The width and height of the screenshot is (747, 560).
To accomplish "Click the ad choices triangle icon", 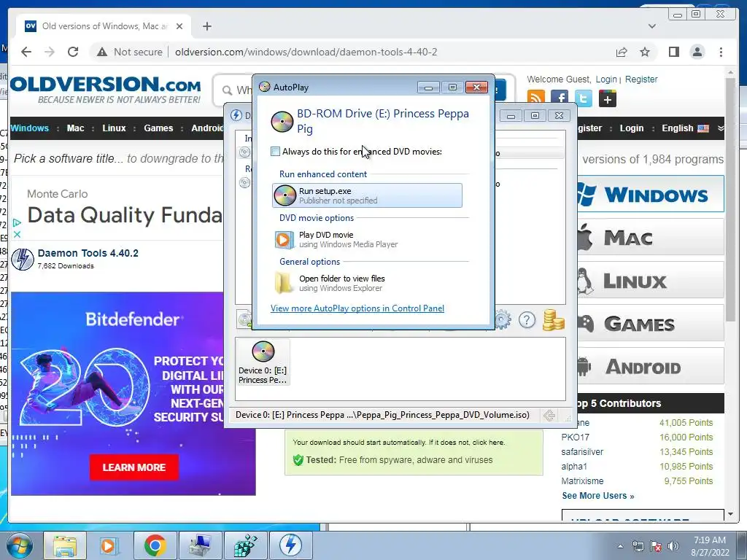I will 17,223.
